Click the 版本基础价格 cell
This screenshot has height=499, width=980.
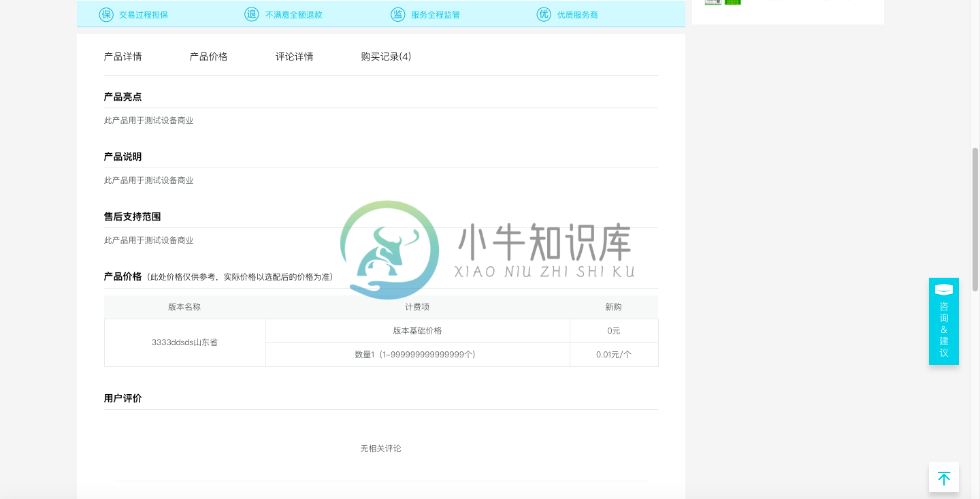click(418, 331)
